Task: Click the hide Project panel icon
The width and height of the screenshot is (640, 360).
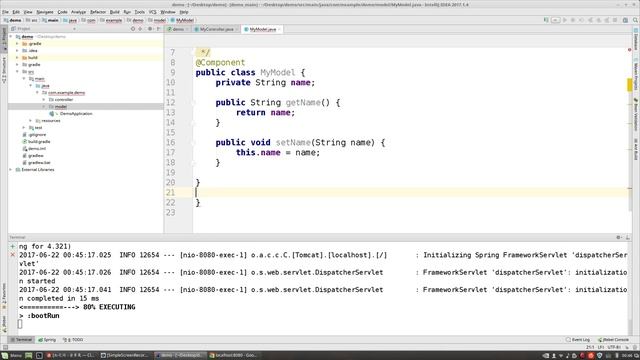Action: [158, 29]
